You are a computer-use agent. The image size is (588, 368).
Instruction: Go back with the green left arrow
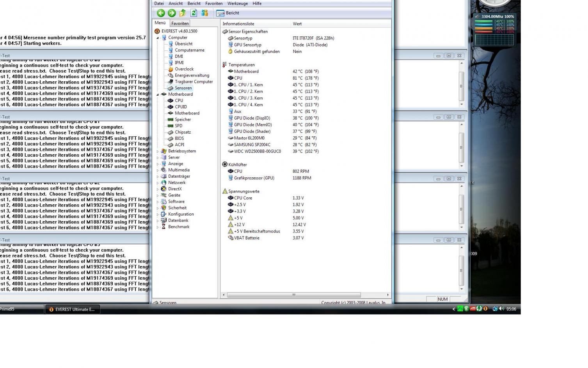161,13
